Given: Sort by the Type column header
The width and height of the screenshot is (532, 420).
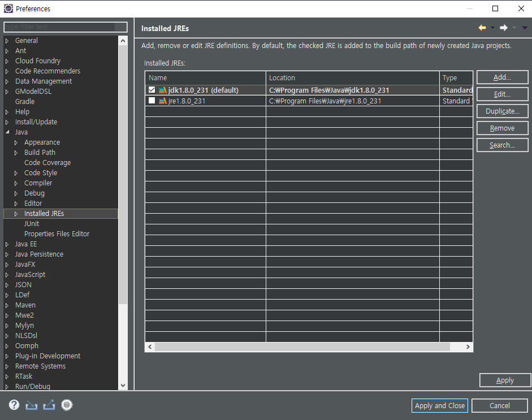Looking at the screenshot, I should pyautogui.click(x=456, y=77).
